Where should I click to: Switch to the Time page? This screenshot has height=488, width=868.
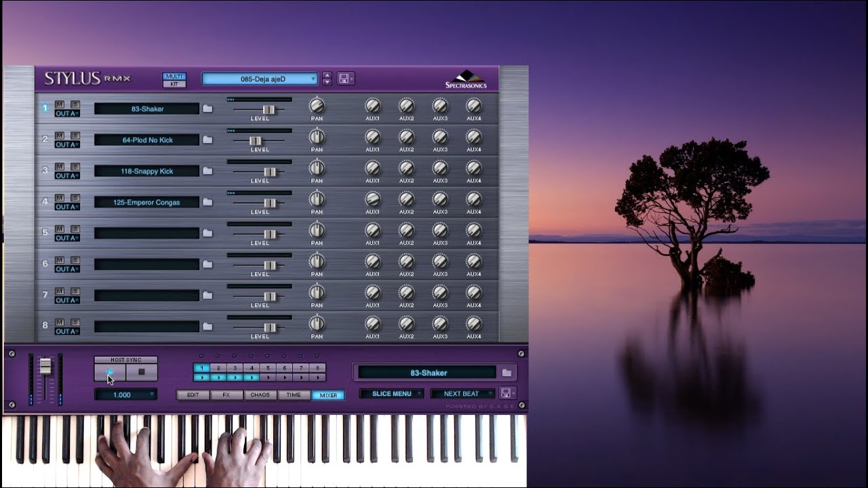pos(294,394)
